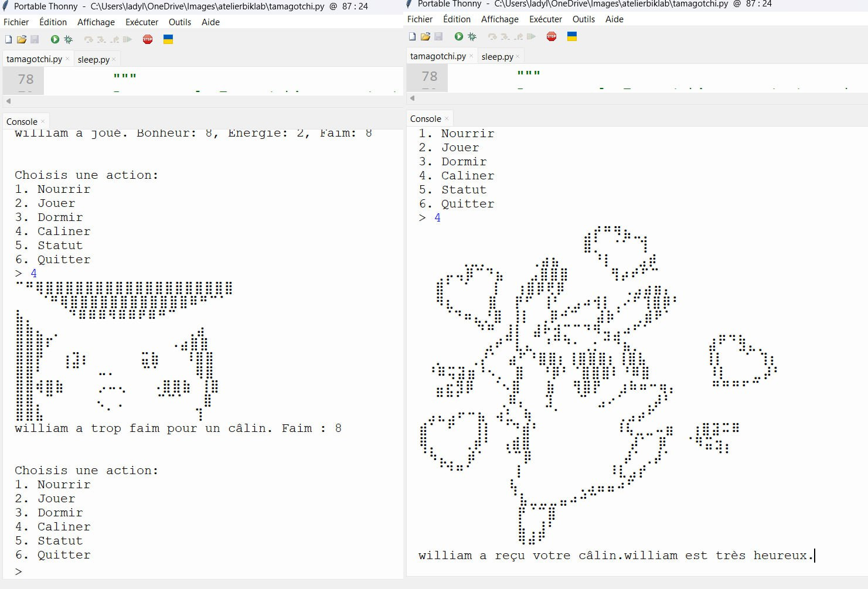Click the Ukraine flag icon in right window
Image resolution: width=868 pixels, height=589 pixels.
[572, 36]
